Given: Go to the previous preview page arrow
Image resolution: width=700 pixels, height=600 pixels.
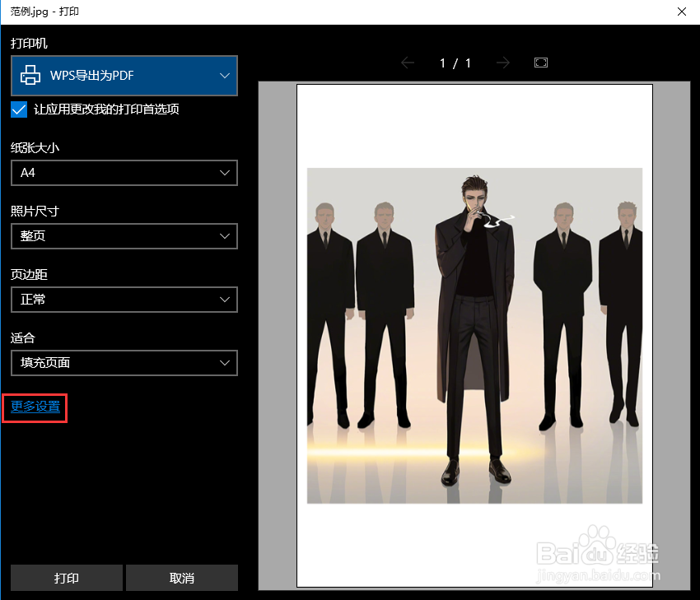Looking at the screenshot, I should 407,63.
